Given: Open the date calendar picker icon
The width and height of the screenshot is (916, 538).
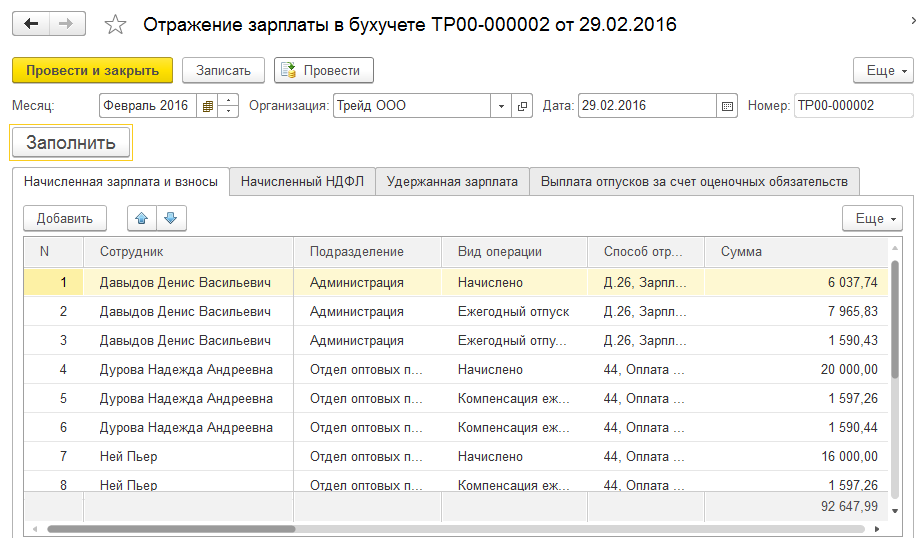Looking at the screenshot, I should 727,105.
